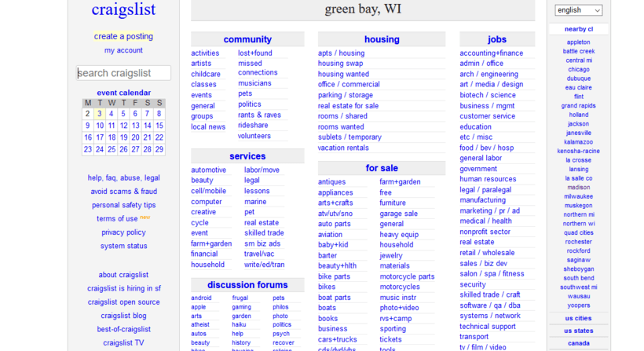Open the english language dropdown

click(x=578, y=10)
